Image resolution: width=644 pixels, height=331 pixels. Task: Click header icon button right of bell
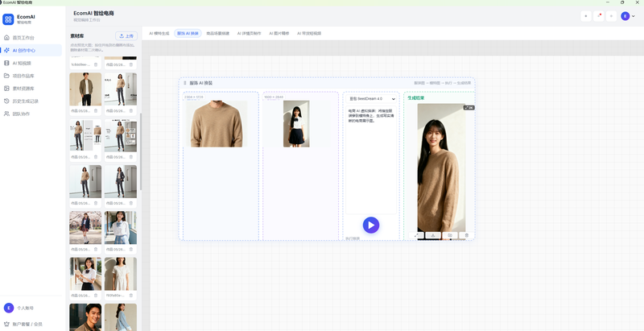click(x=611, y=16)
